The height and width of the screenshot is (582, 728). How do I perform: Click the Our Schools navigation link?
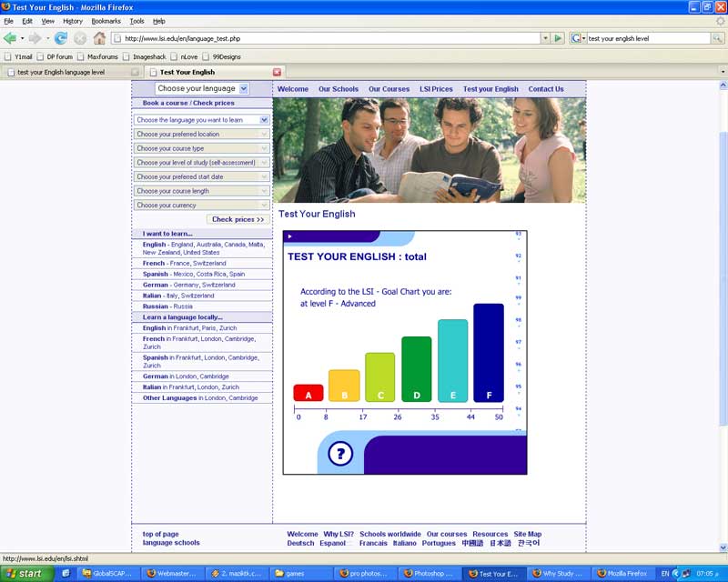click(x=339, y=89)
